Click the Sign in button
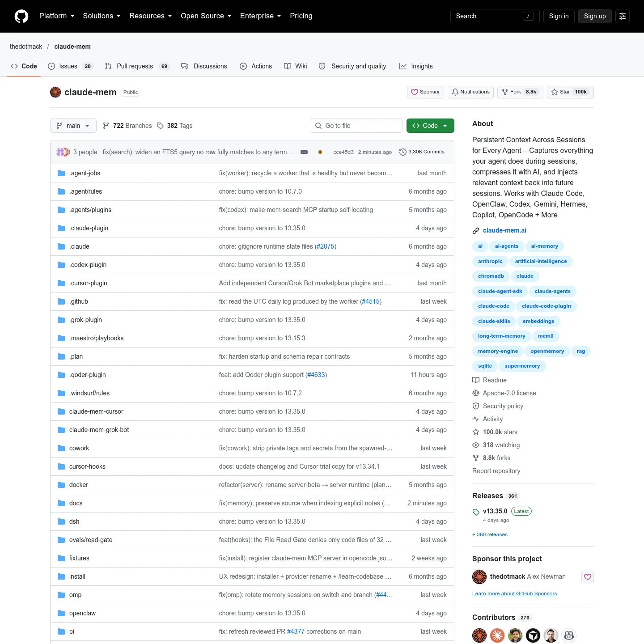The image size is (644, 644). [559, 16]
